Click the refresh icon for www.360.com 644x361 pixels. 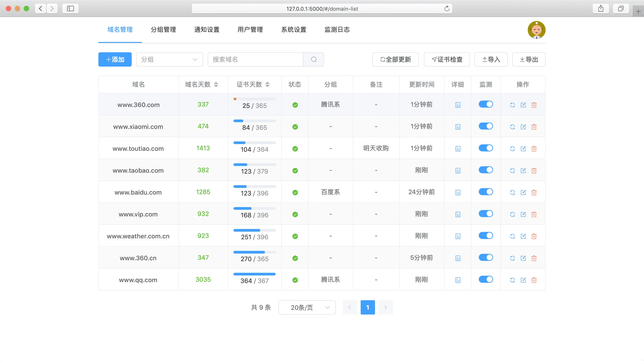pos(512,105)
